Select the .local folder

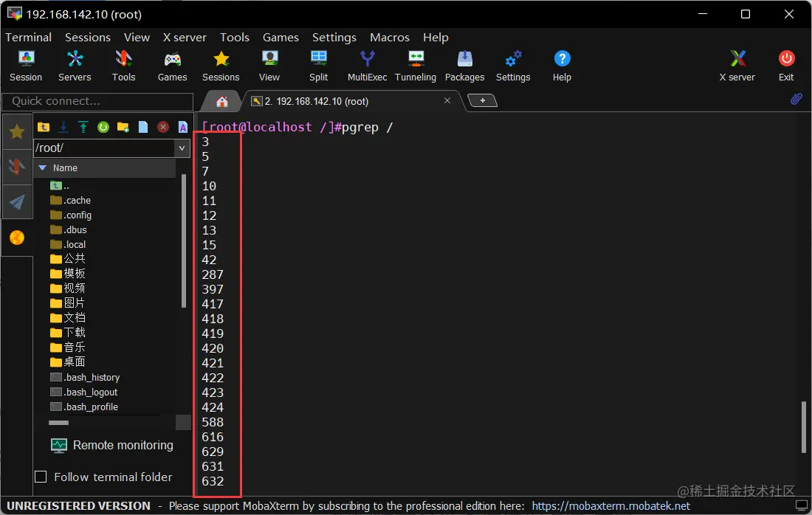[x=68, y=244]
